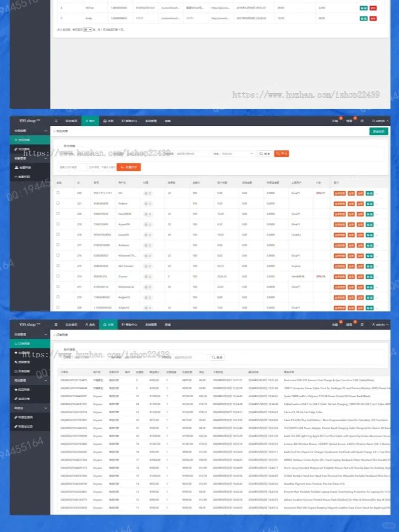Toggle agent switch in member row 222
The image size is (399, 532).
click(x=148, y=193)
